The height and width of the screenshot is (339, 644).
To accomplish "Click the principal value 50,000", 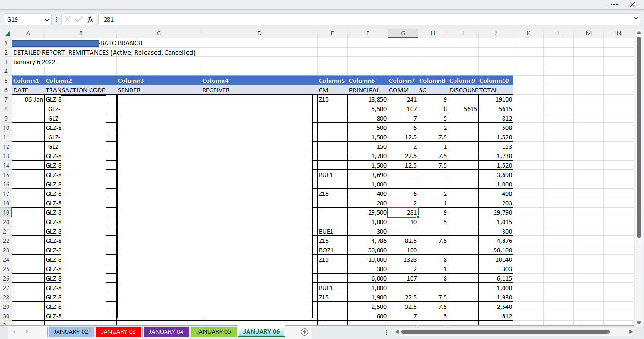I will coord(368,250).
